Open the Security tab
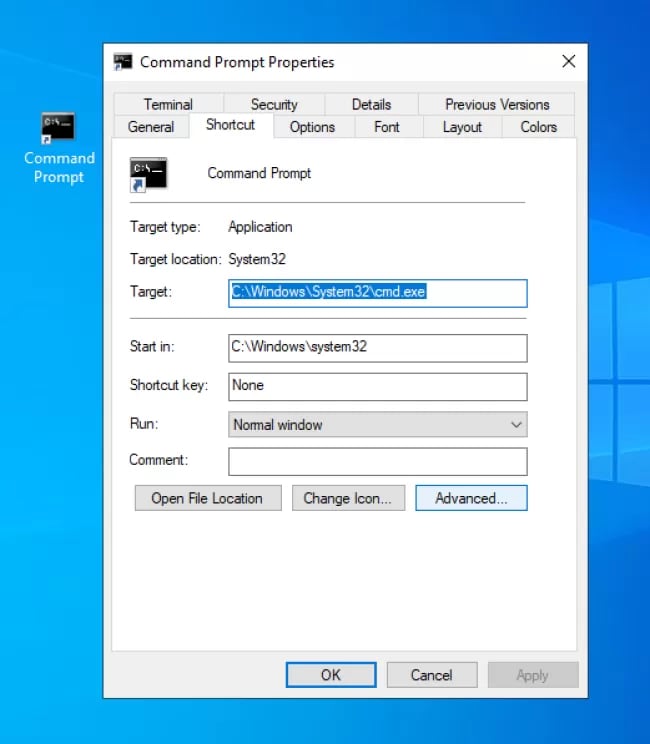The height and width of the screenshot is (744, 650). pyautogui.click(x=274, y=104)
